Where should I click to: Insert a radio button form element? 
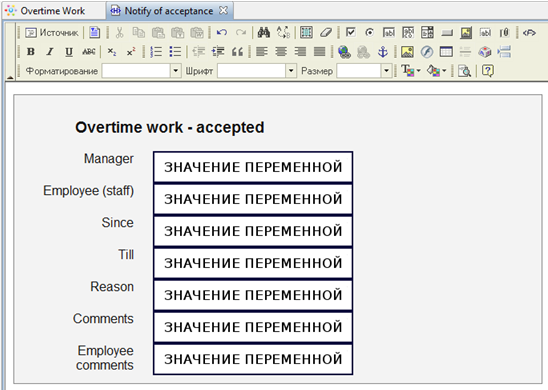click(x=369, y=32)
